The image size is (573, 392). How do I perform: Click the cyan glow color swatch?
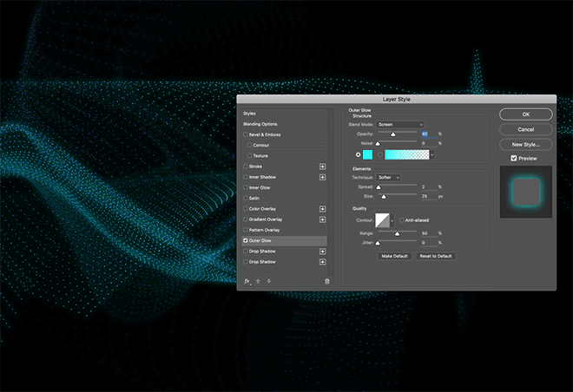367,154
